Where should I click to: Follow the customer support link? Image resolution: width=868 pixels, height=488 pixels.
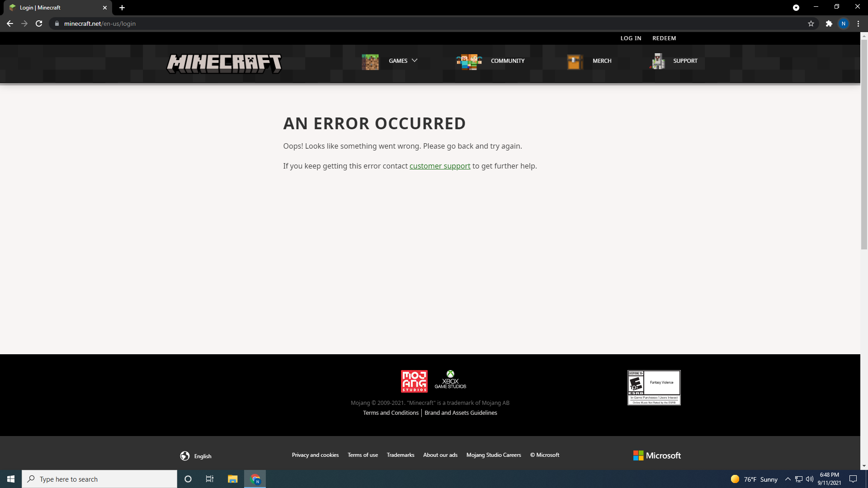[x=439, y=166]
